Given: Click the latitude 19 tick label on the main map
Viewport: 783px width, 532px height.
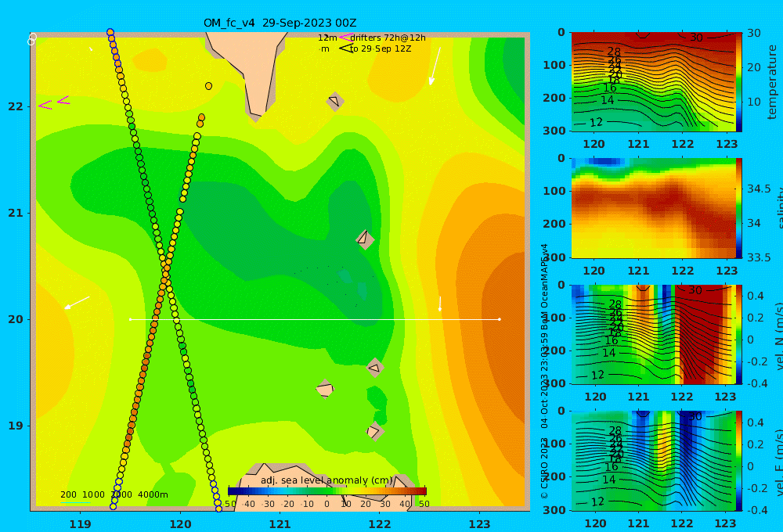Looking at the screenshot, I should point(16,426).
